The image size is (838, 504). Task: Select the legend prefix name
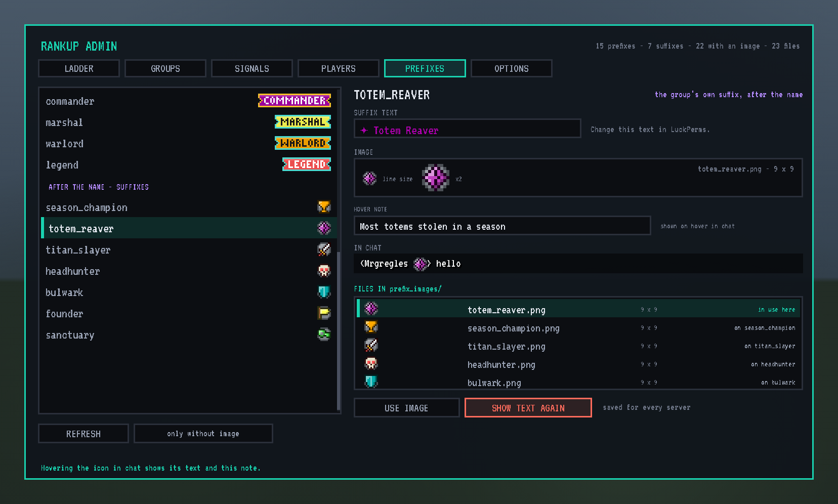click(x=62, y=165)
